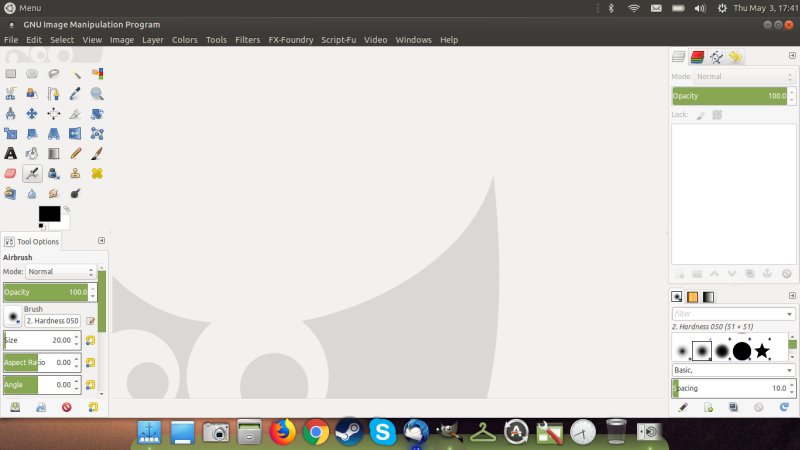800x450 pixels.
Task: Open the File menu
Action: (11, 40)
